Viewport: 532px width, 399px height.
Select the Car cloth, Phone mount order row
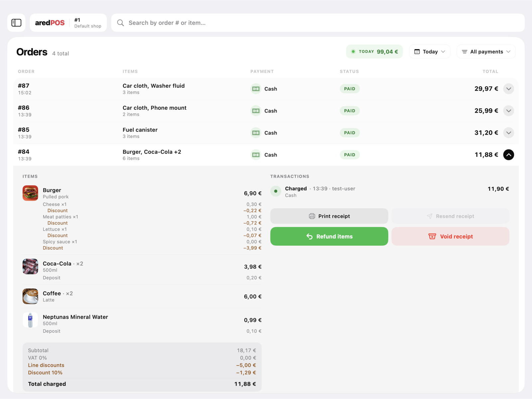tap(266, 111)
